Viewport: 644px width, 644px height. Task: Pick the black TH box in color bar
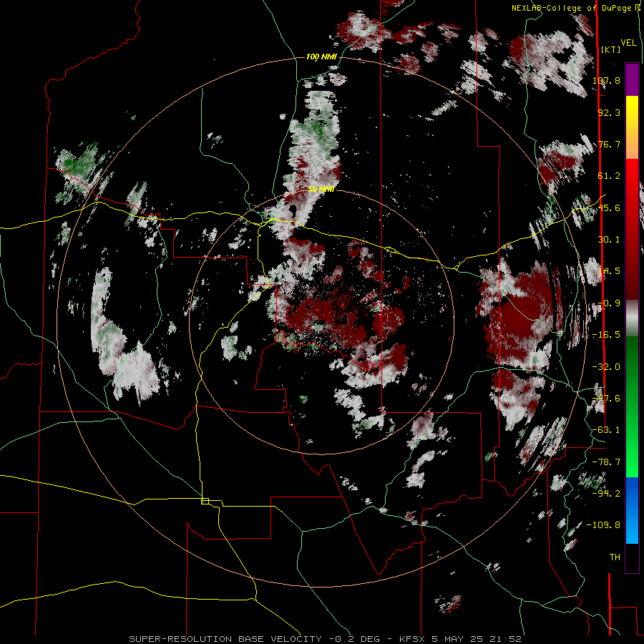tap(632, 558)
